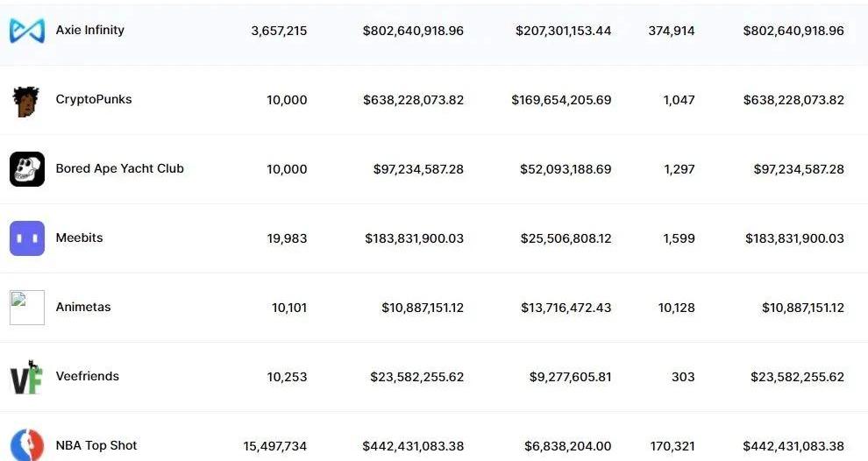Open the NBA Top Shot collection name
Screen dimensions: 868x461
click(96, 445)
